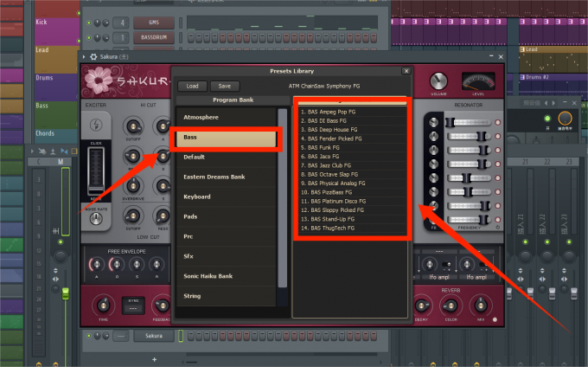
Task: Click the Sakura channel button in channel rack
Action: point(154,336)
